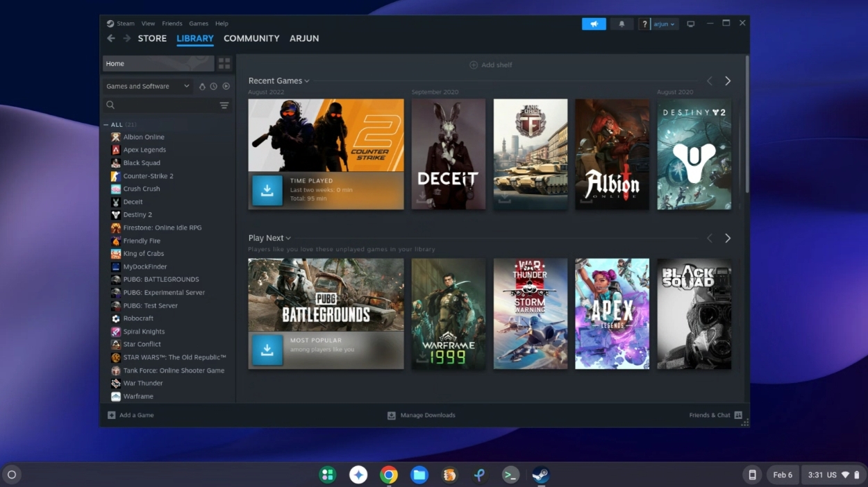Open the notifications bell
The width and height of the screenshot is (868, 487).
pos(621,24)
